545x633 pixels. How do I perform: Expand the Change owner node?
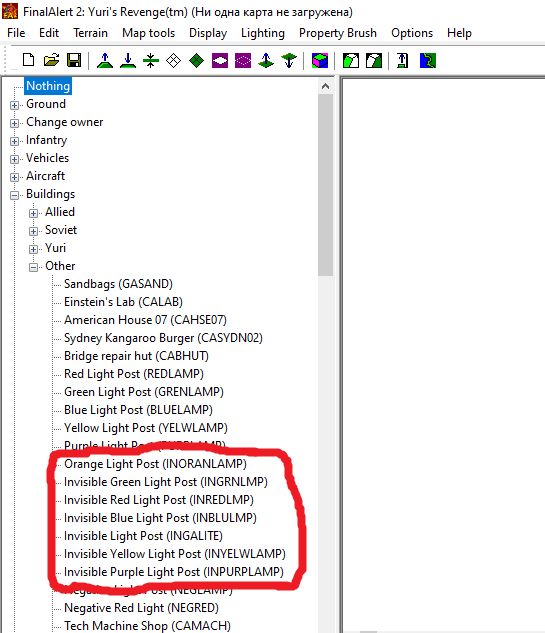15,123
